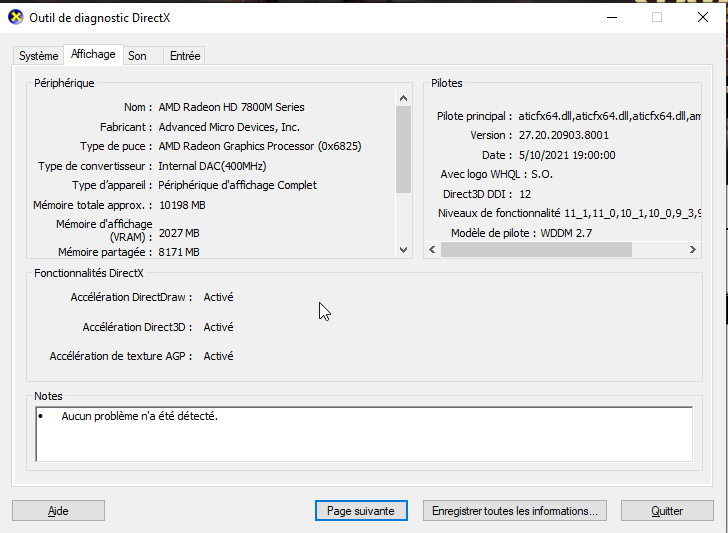Click the Aide button
The height and width of the screenshot is (533, 728).
[58, 511]
